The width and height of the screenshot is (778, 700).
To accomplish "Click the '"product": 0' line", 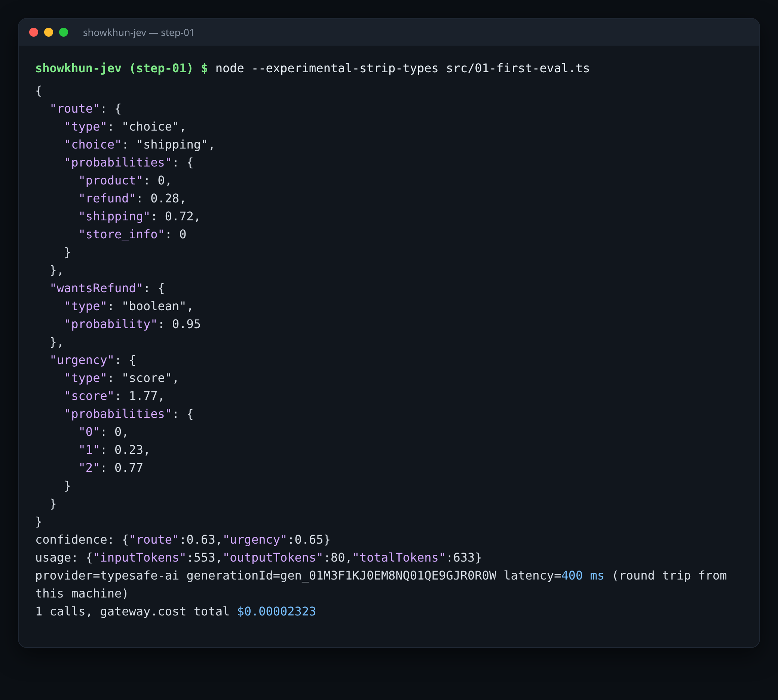I will point(125,180).
